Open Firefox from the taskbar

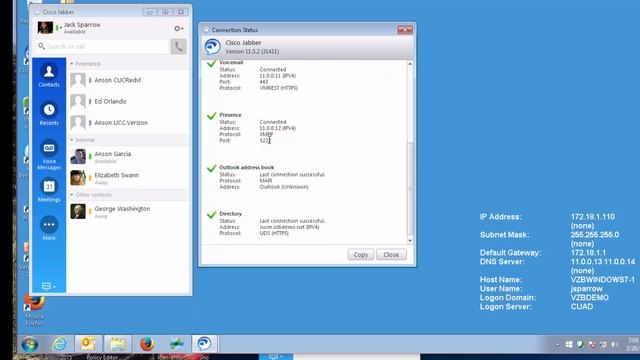tap(147, 344)
